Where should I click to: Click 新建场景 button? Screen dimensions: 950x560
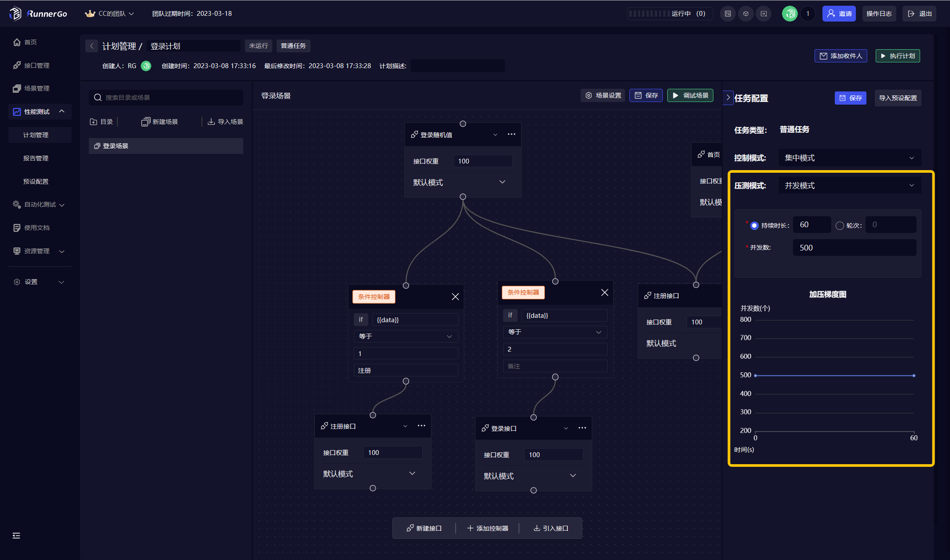click(160, 122)
